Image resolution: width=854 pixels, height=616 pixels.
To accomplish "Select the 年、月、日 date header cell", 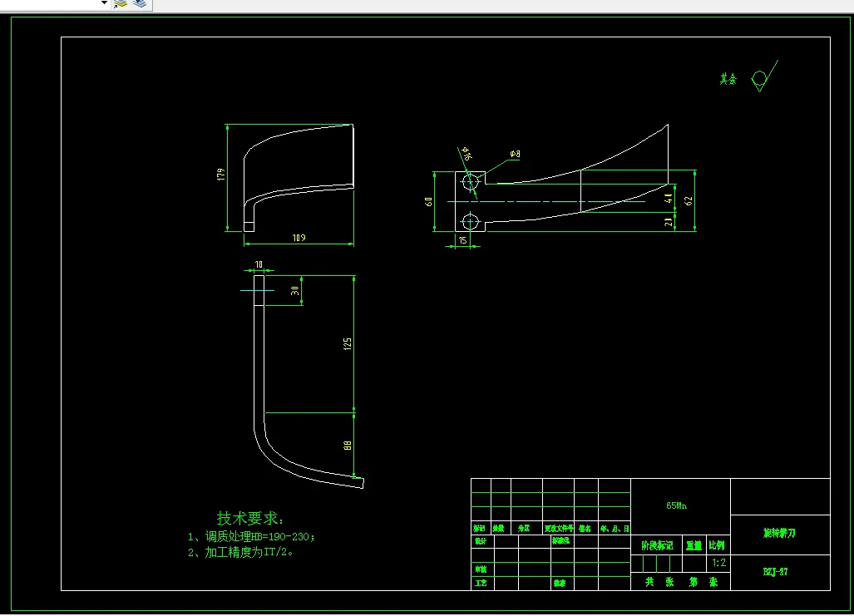I will point(615,529).
